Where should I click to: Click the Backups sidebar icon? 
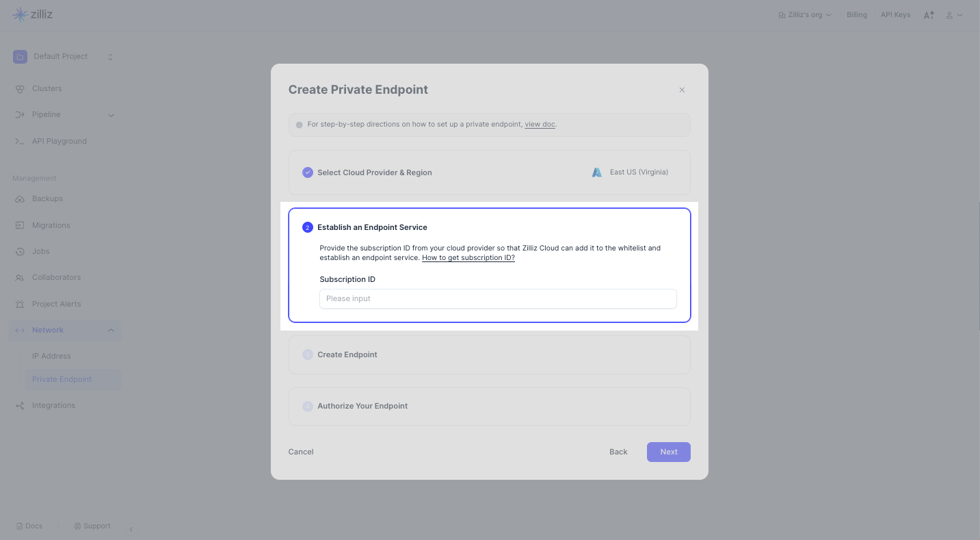(20, 199)
